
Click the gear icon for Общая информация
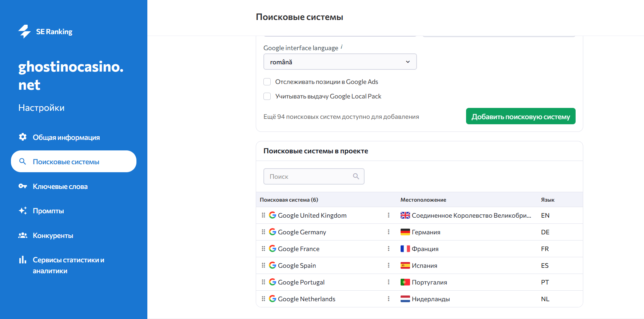(x=23, y=137)
